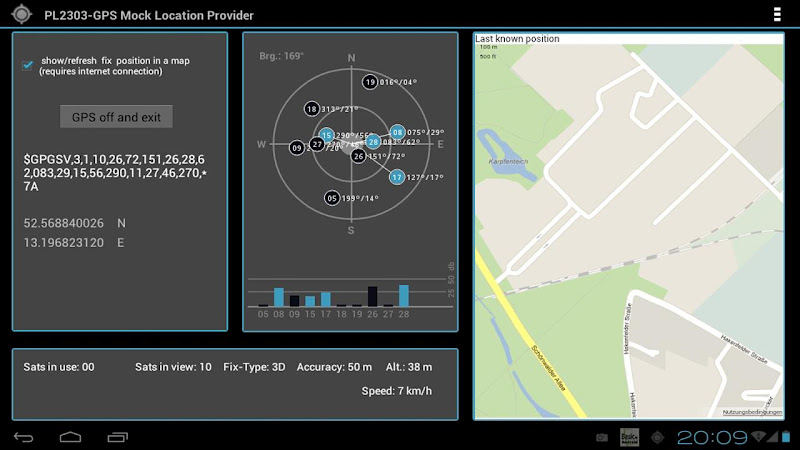The width and height of the screenshot is (800, 450).
Task: Tap the GPS app icon in title bar
Action: 21,14
